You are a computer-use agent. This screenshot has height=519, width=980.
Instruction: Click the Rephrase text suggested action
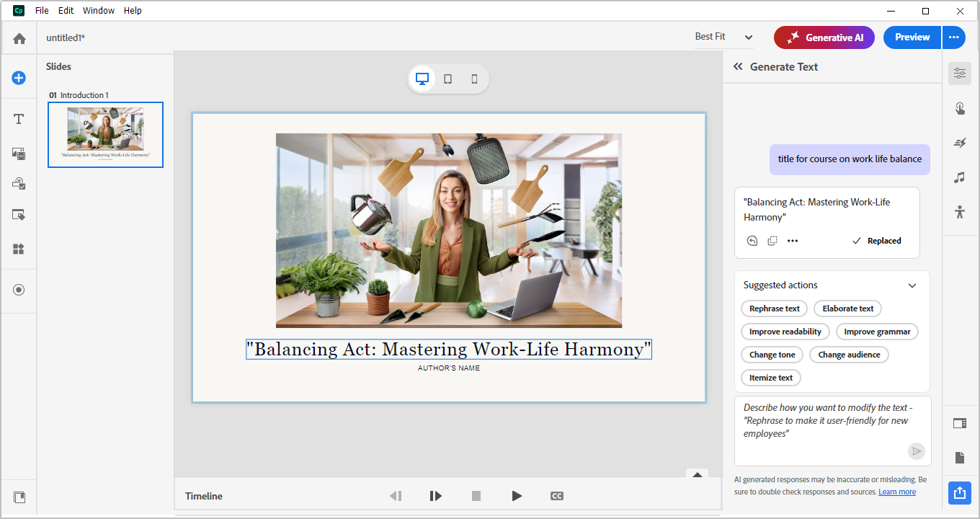click(x=774, y=308)
